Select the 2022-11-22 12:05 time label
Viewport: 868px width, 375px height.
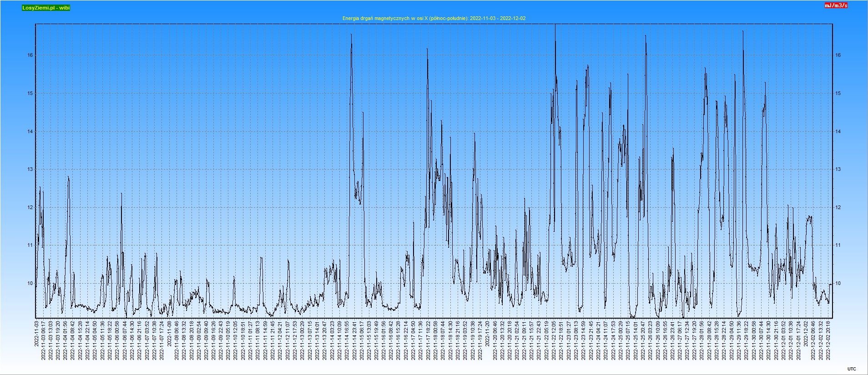click(554, 340)
